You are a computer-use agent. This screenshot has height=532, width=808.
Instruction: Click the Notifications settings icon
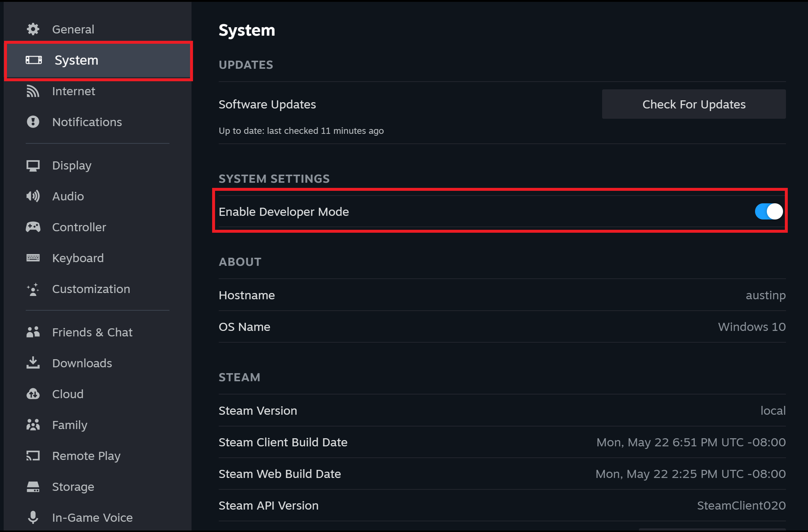(33, 121)
